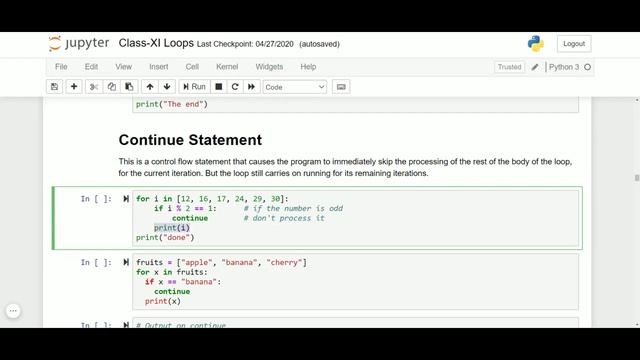The height and width of the screenshot is (360, 640).
Task: Click the print("done") line
Action: tap(165, 238)
